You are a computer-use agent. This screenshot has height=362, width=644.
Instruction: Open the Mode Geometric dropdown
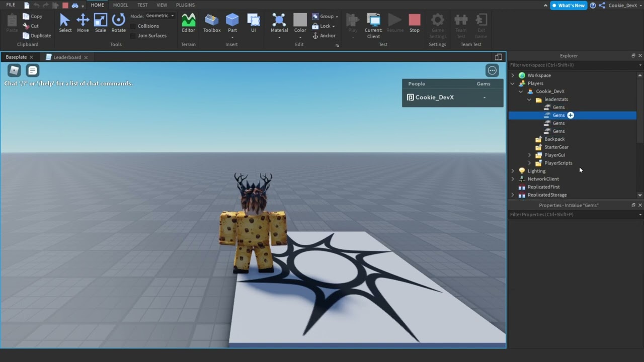[x=160, y=16]
